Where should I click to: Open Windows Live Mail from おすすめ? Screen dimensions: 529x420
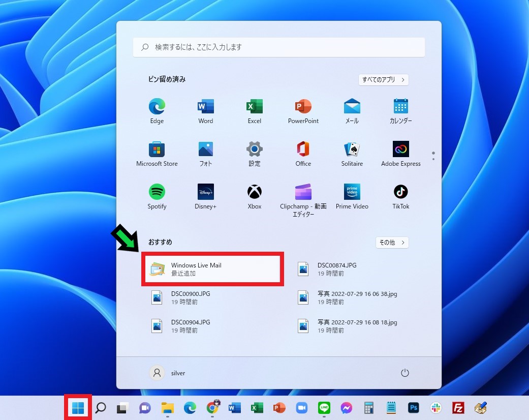pos(212,268)
